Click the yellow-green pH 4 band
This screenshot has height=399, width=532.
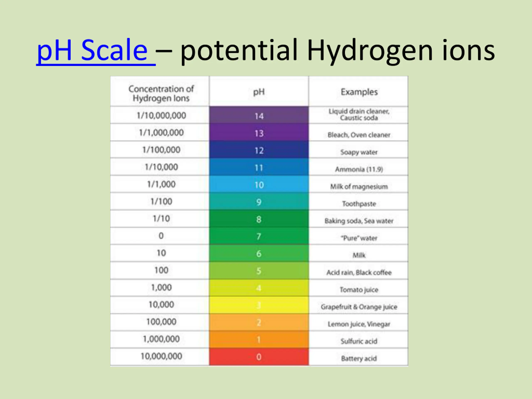point(259,288)
